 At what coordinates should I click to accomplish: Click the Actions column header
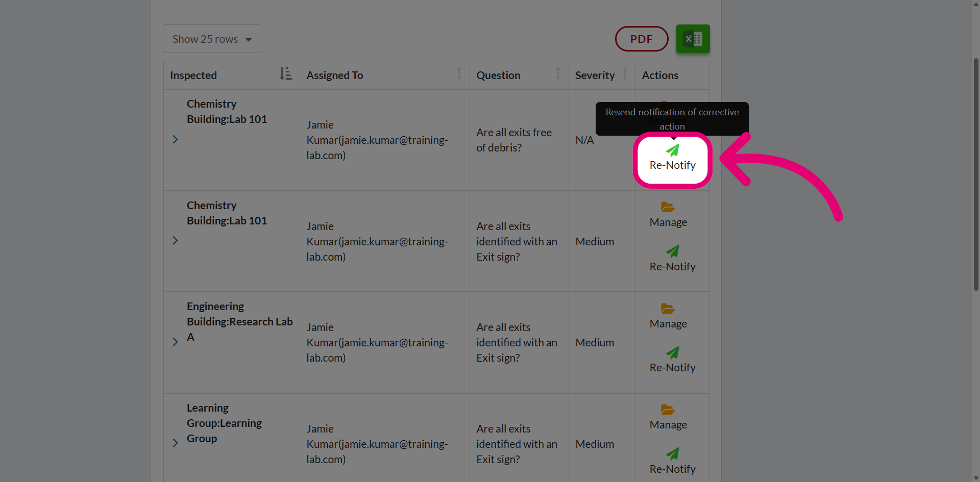coord(672,75)
